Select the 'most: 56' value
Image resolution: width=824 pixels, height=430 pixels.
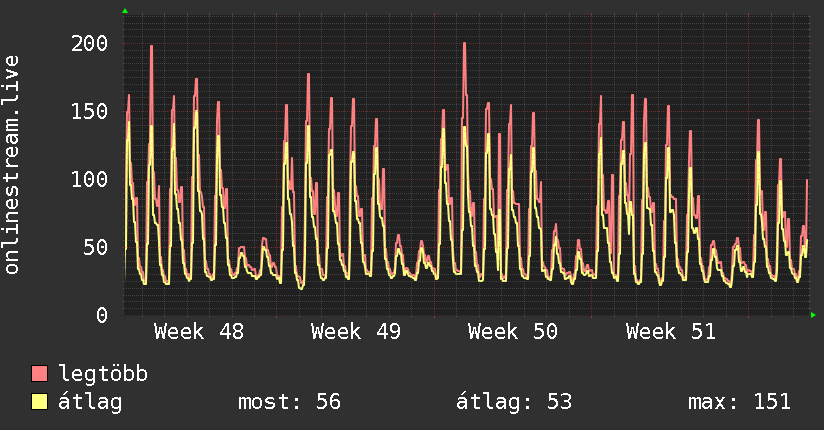[x=289, y=402]
